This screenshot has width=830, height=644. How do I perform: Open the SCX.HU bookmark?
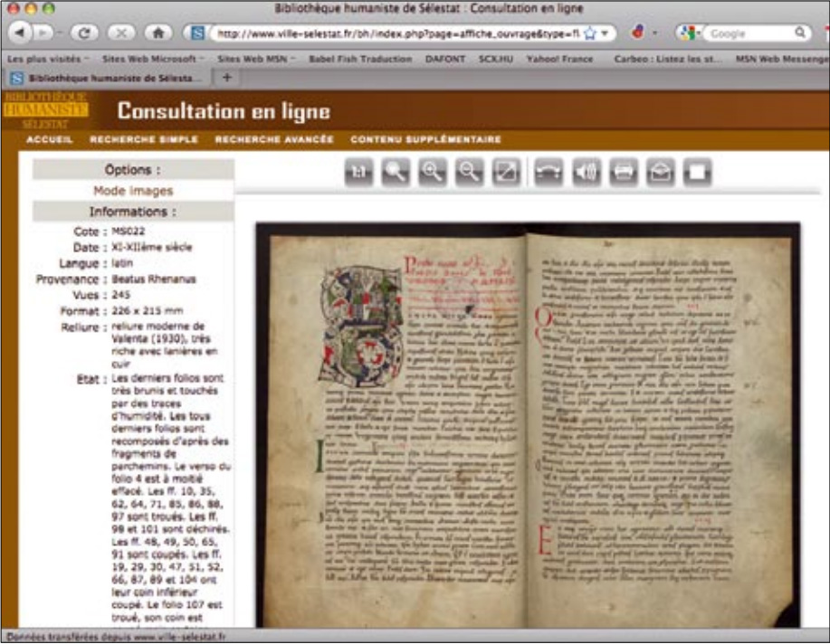(496, 59)
